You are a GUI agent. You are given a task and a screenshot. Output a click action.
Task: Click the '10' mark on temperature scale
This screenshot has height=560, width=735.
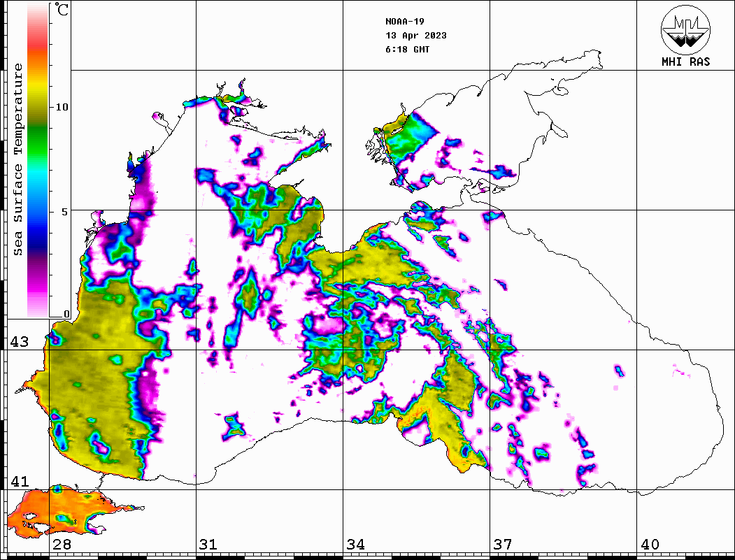pyautogui.click(x=62, y=107)
